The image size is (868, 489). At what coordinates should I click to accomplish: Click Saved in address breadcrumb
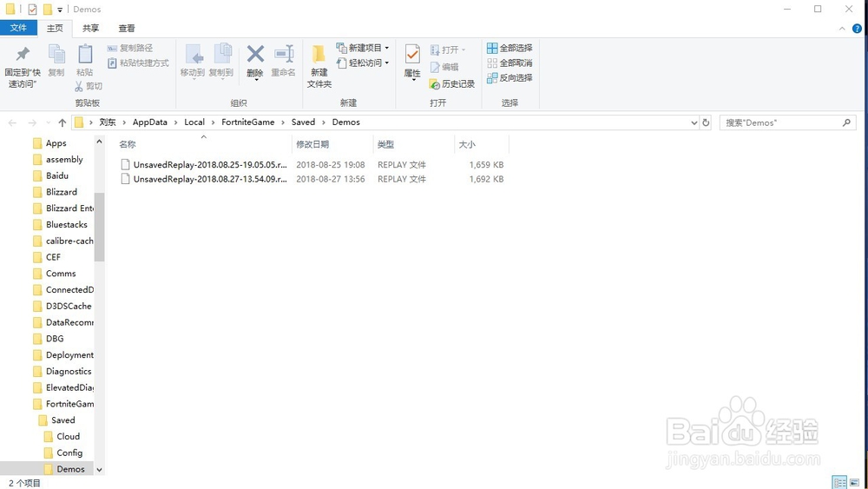pos(303,122)
